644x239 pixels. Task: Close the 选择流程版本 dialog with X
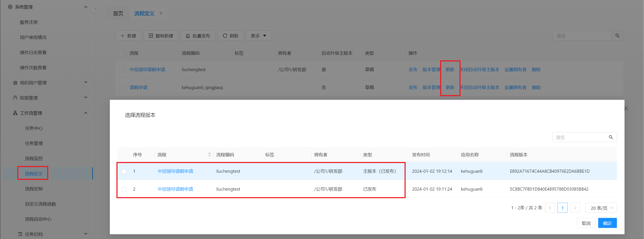pos(626,108)
